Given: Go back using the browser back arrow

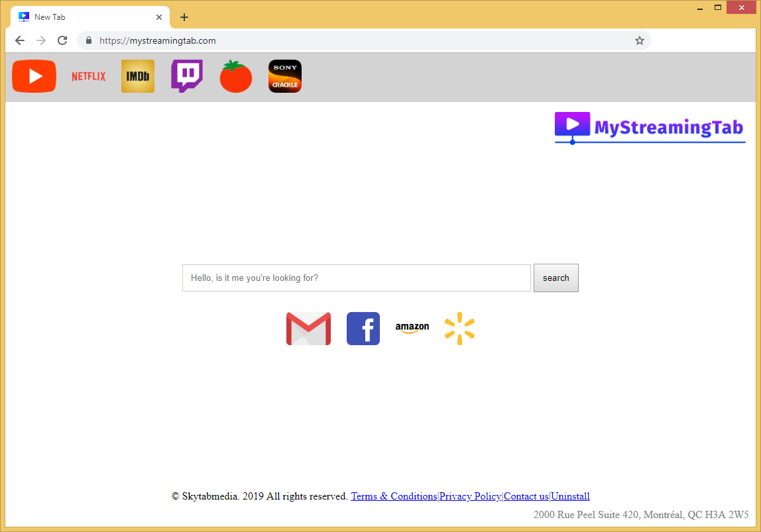Looking at the screenshot, I should [x=20, y=40].
